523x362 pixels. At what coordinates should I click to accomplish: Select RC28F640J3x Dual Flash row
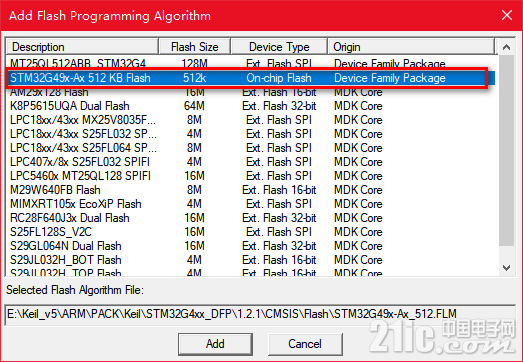pyautogui.click(x=250, y=218)
